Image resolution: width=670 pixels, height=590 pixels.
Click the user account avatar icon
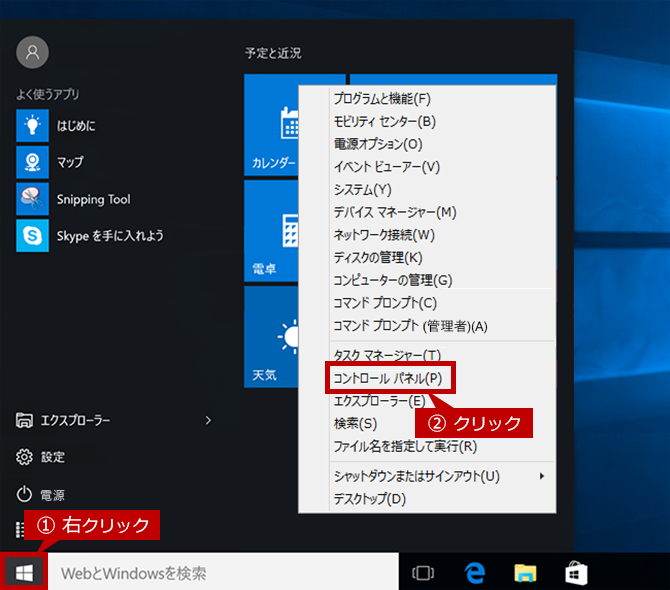pyautogui.click(x=32, y=52)
